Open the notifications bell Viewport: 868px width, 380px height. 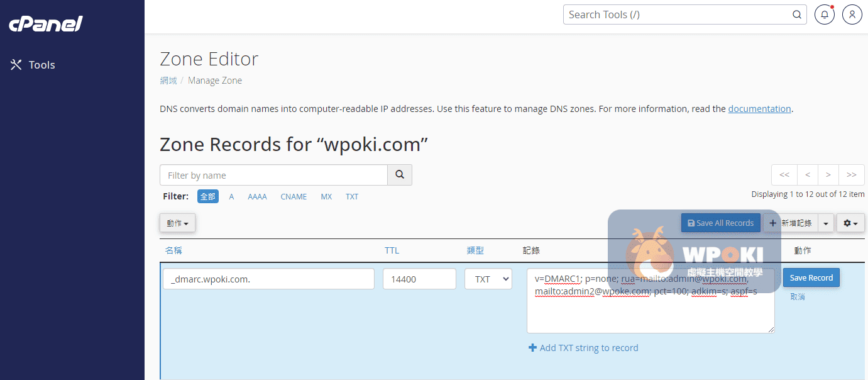pyautogui.click(x=824, y=14)
